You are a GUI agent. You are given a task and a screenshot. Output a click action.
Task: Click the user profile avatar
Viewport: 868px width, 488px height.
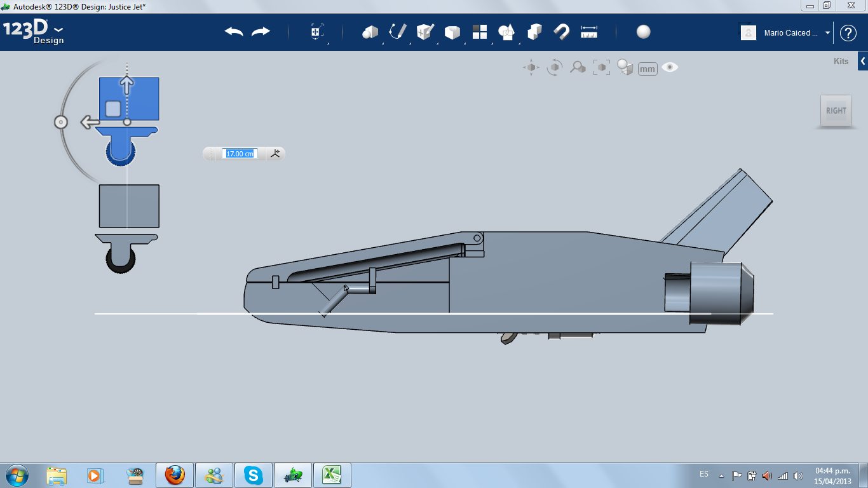tap(749, 32)
